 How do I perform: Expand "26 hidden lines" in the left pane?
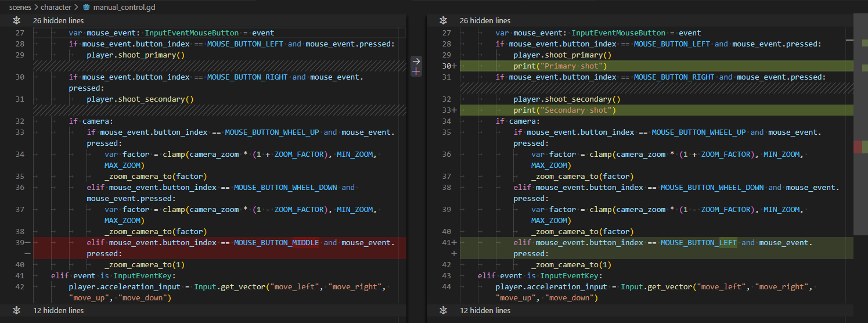(x=58, y=20)
